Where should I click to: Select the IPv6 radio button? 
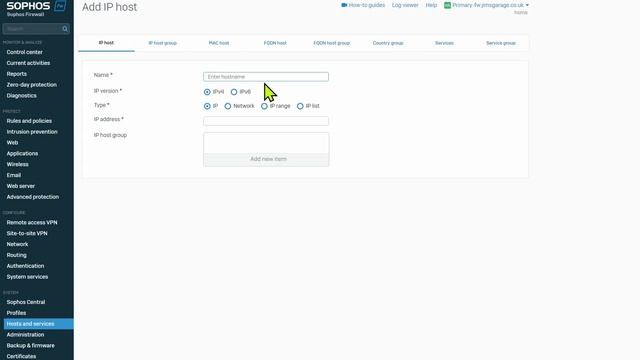point(234,92)
